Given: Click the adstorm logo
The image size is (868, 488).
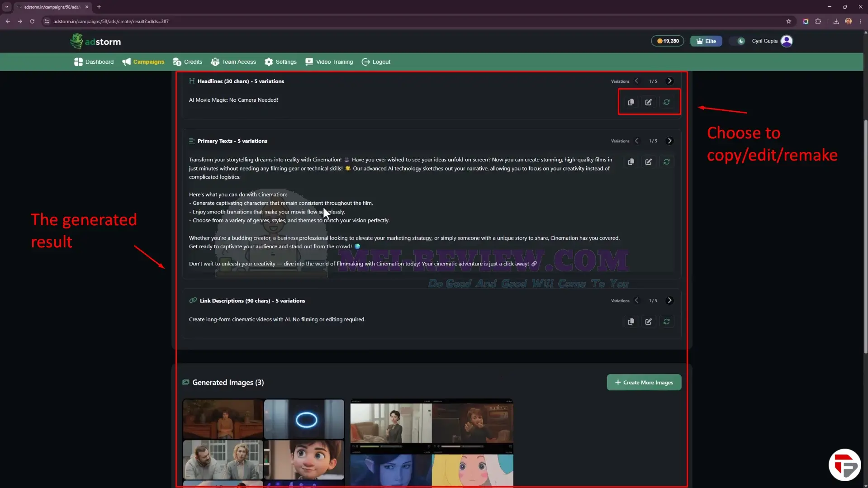Looking at the screenshot, I should (x=95, y=41).
